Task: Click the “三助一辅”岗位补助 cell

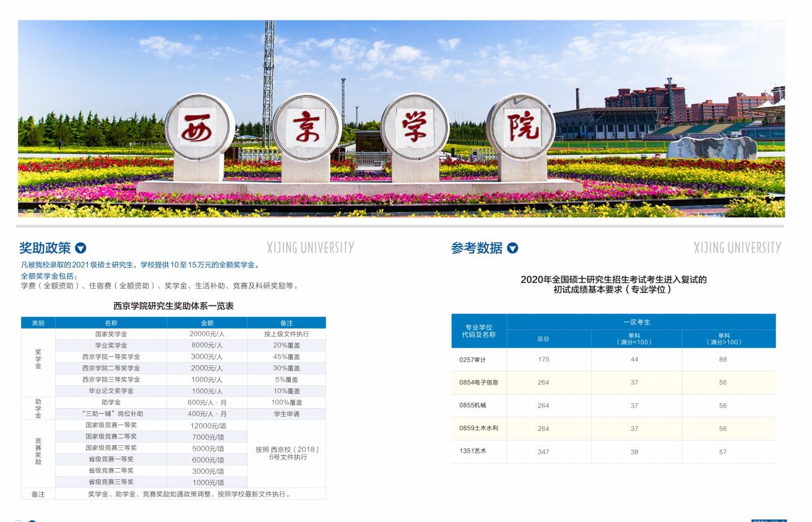Action: click(111, 414)
